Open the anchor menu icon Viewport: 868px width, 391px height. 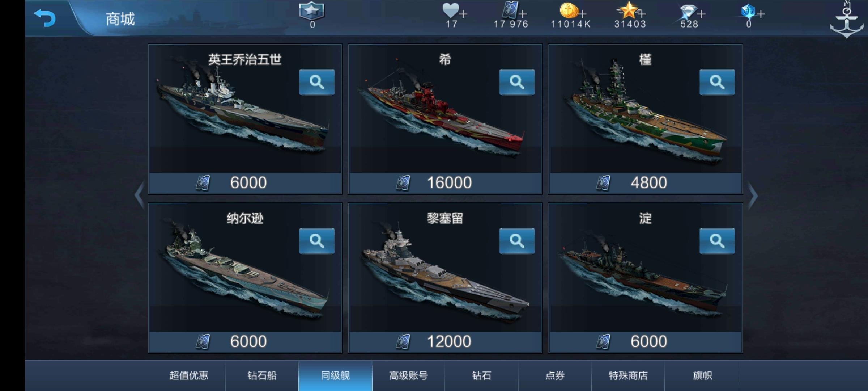tap(846, 20)
